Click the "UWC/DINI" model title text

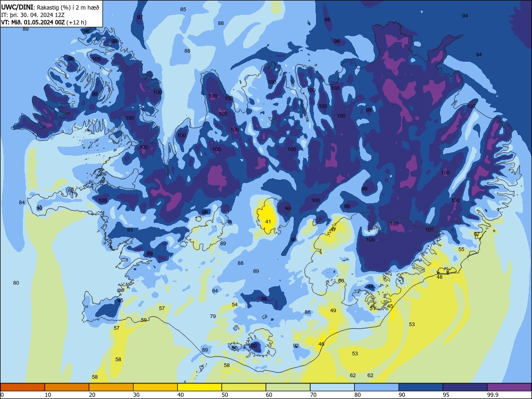(17, 7)
